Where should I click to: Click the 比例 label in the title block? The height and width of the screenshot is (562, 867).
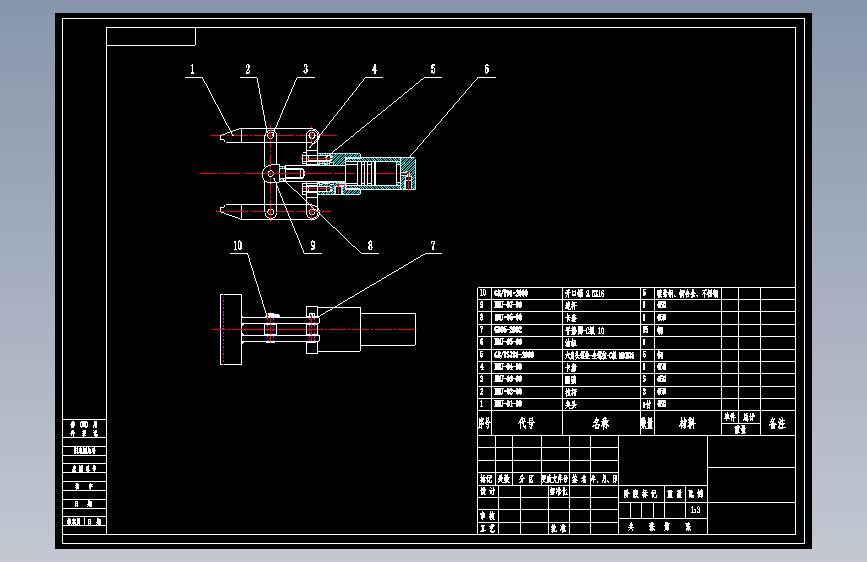pos(696,494)
